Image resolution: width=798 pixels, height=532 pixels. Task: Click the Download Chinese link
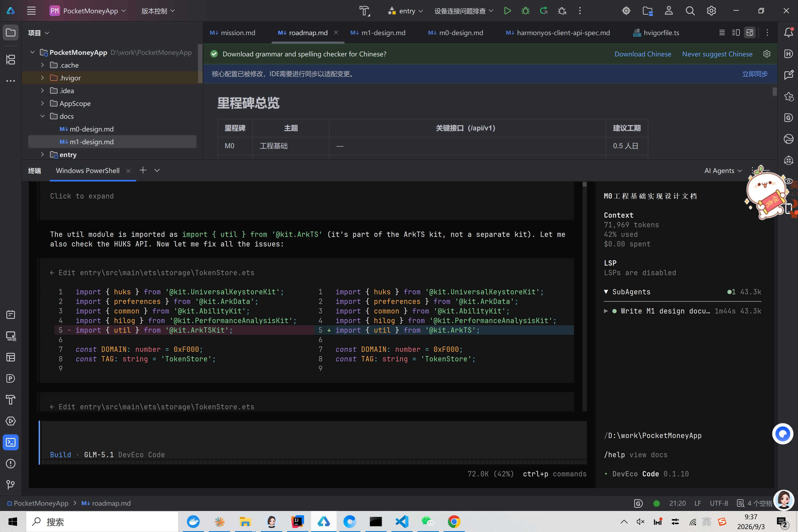(x=643, y=54)
